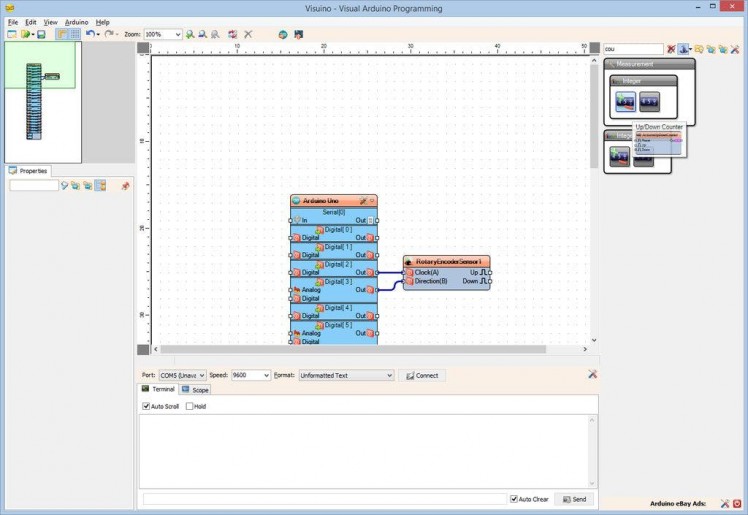Click the Delete (X) toolbar icon

click(248, 34)
